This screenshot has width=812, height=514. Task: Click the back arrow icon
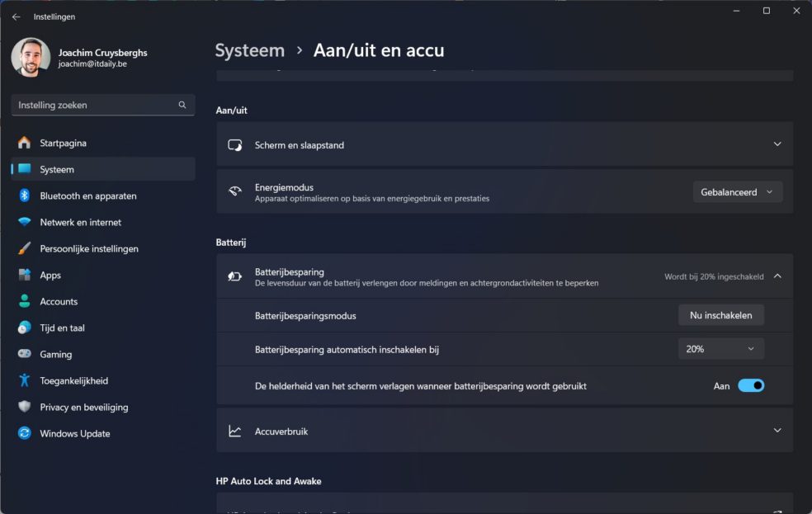coord(16,17)
